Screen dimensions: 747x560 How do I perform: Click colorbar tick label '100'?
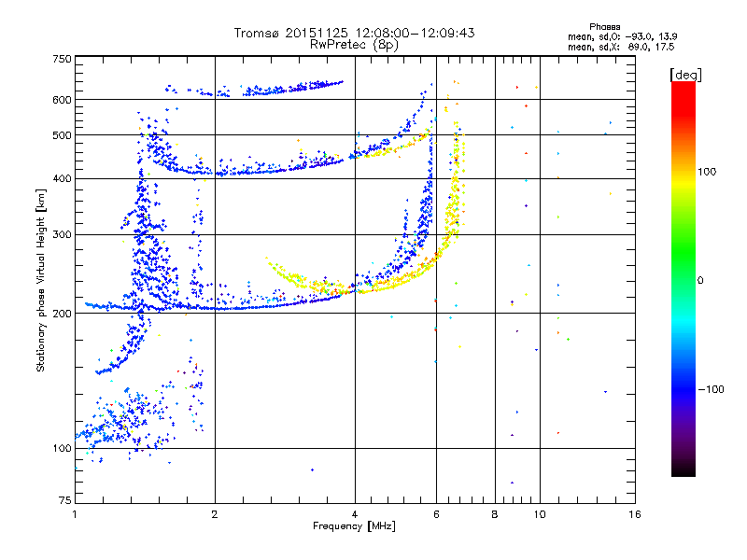click(707, 172)
